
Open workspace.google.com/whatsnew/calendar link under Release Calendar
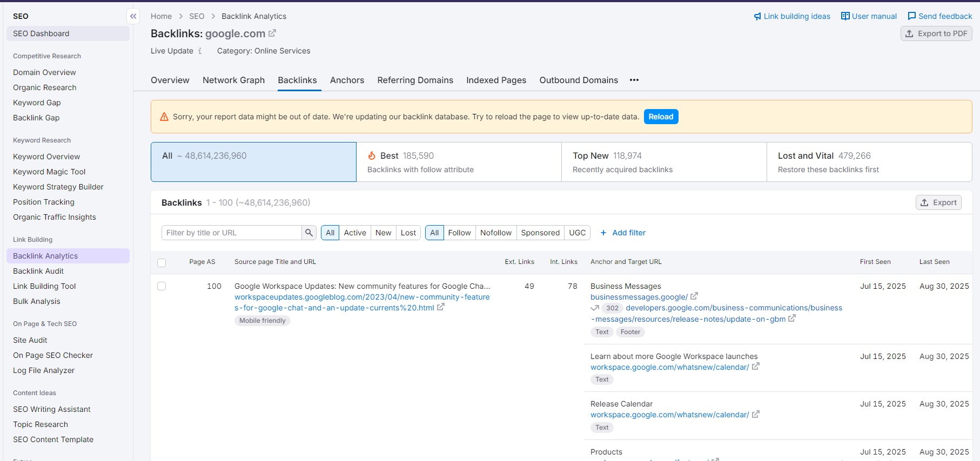[669, 415]
